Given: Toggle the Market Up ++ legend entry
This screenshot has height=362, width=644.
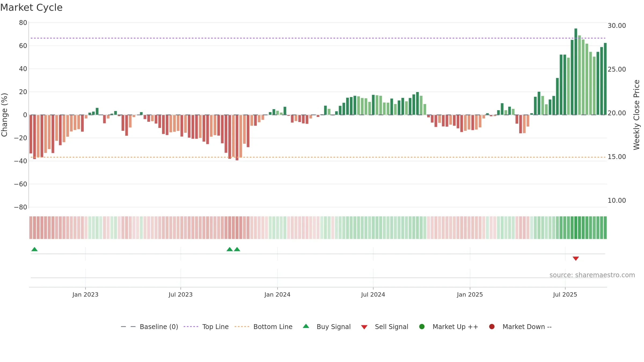Looking at the screenshot, I should tap(449, 327).
